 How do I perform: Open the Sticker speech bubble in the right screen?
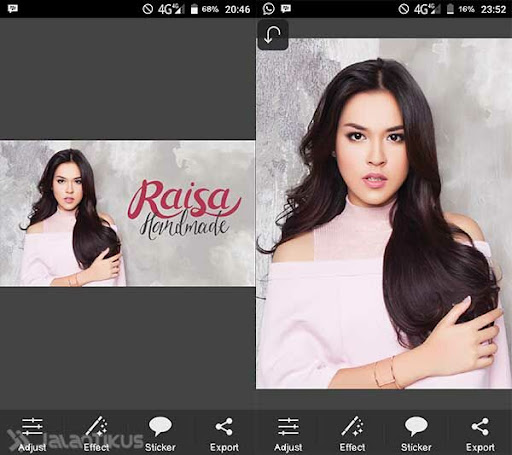416,434
